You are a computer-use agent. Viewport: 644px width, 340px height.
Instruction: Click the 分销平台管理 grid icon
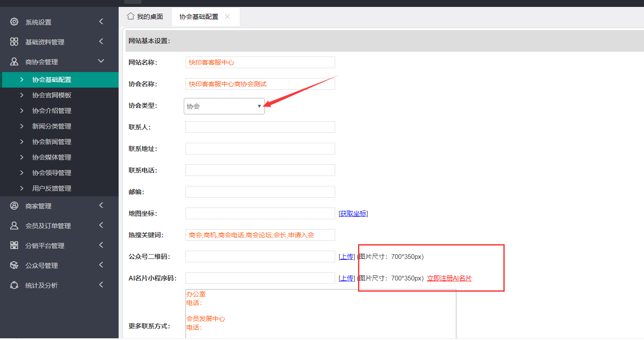[14, 246]
